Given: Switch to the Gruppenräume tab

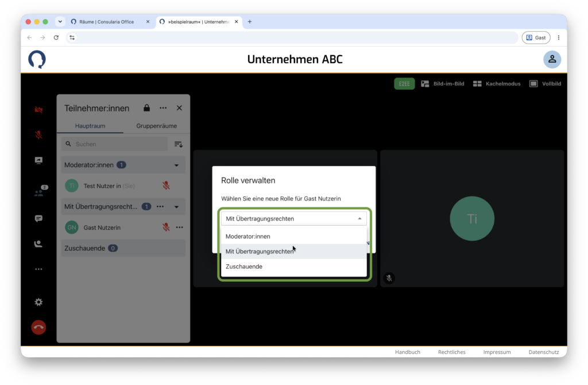Looking at the screenshot, I should 156,126.
